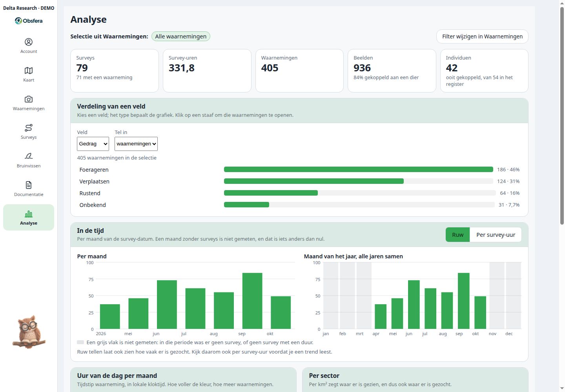
Task: Click the Survey-uren 331,8 card
Action: pos(207,71)
